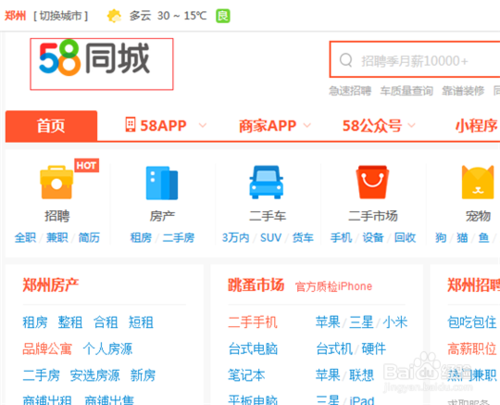The image size is (500, 405).
Task: Open the 小程序 menu item
Action: pos(477,126)
